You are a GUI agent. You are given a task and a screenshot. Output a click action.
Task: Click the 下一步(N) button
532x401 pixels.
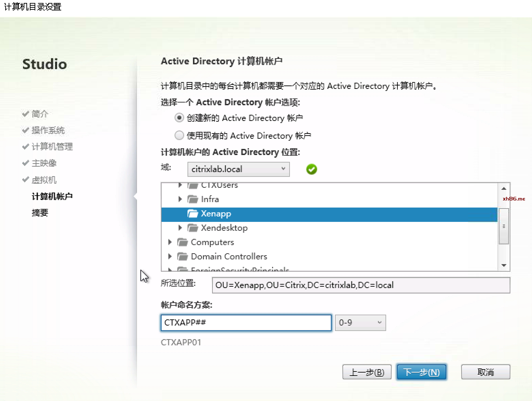pos(421,372)
